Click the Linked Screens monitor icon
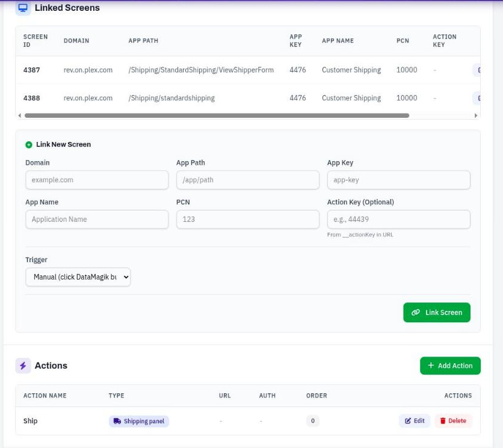The width and height of the screenshot is (503, 448). coord(23,8)
